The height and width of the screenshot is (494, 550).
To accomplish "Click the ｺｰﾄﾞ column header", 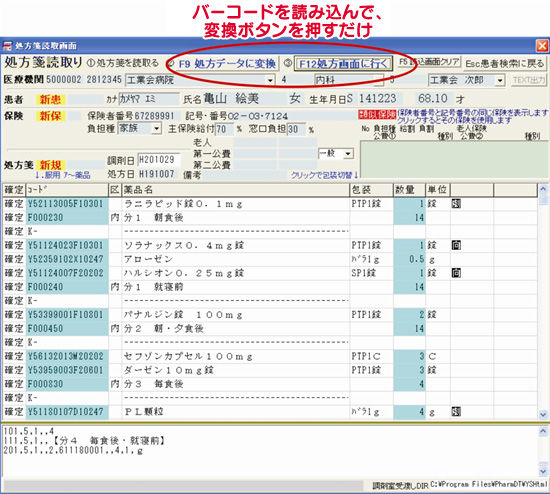I will [67, 190].
